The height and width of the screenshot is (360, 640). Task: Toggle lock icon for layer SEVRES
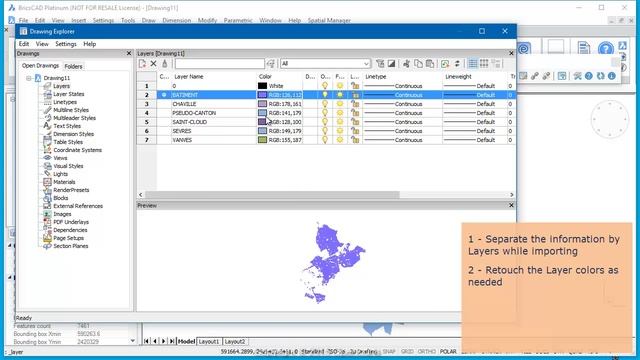[355, 131]
